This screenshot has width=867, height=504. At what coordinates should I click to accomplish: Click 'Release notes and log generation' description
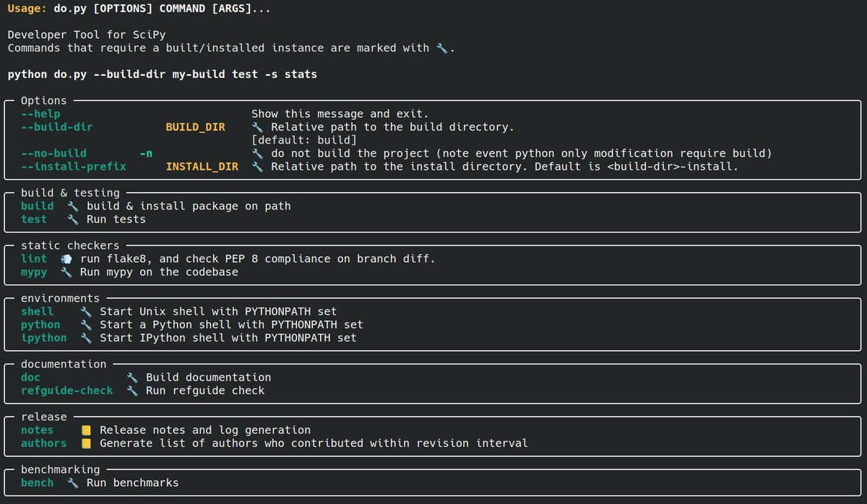(205, 430)
